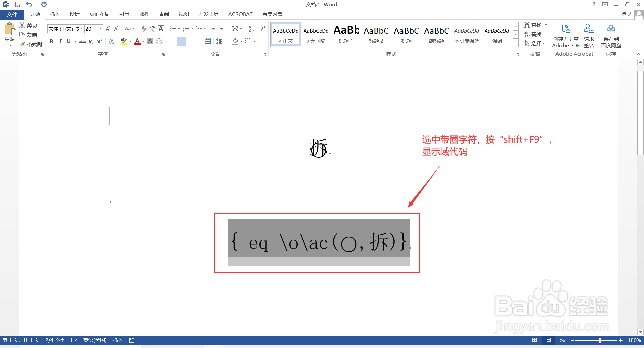Show or hide paragraph marks
The height and width of the screenshot is (348, 644).
[x=262, y=29]
